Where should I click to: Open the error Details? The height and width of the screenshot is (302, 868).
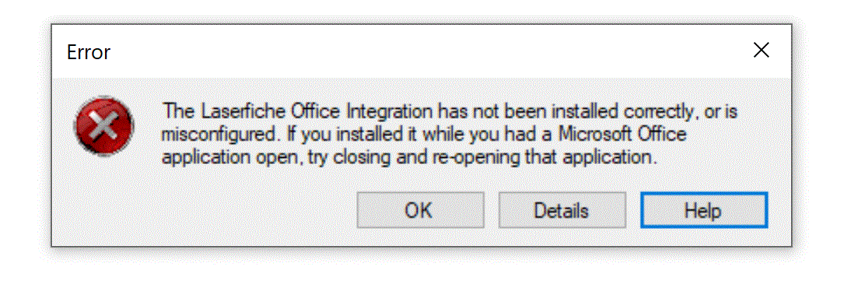click(562, 210)
